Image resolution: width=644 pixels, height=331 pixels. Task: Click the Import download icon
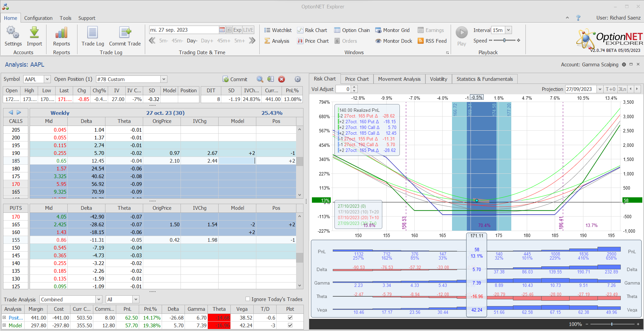34,33
